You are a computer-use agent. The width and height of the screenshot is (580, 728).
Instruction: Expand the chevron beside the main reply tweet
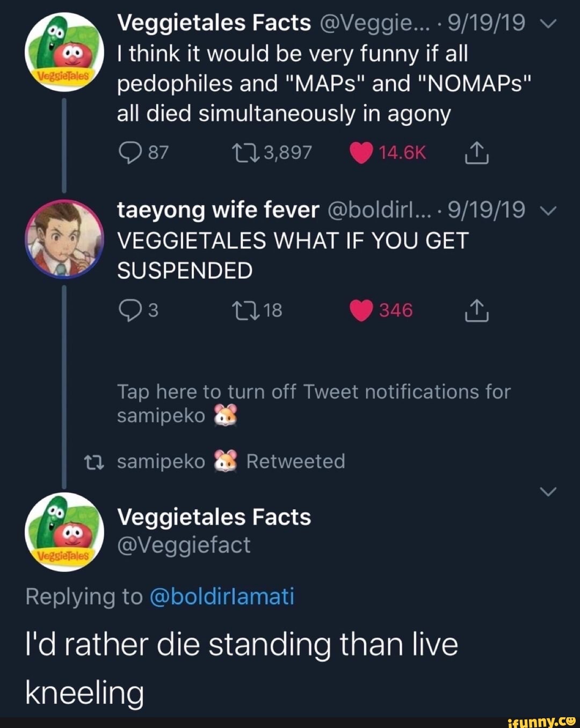pyautogui.click(x=547, y=491)
